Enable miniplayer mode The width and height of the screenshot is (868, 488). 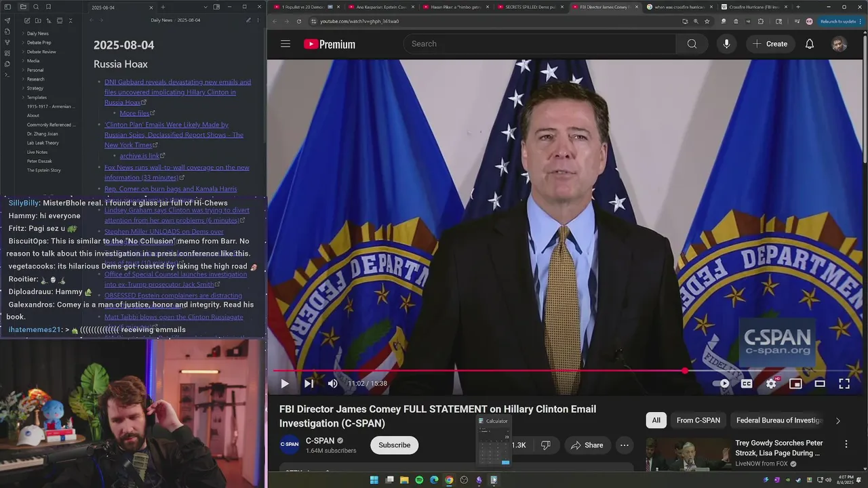(795, 384)
